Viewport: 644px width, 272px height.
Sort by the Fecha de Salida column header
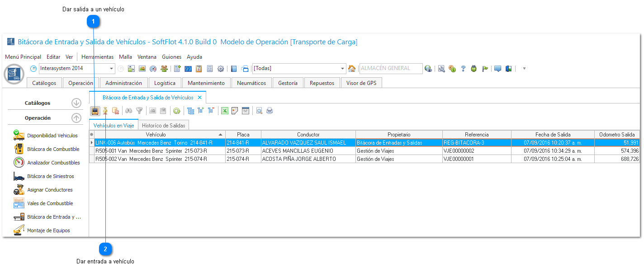tap(553, 135)
